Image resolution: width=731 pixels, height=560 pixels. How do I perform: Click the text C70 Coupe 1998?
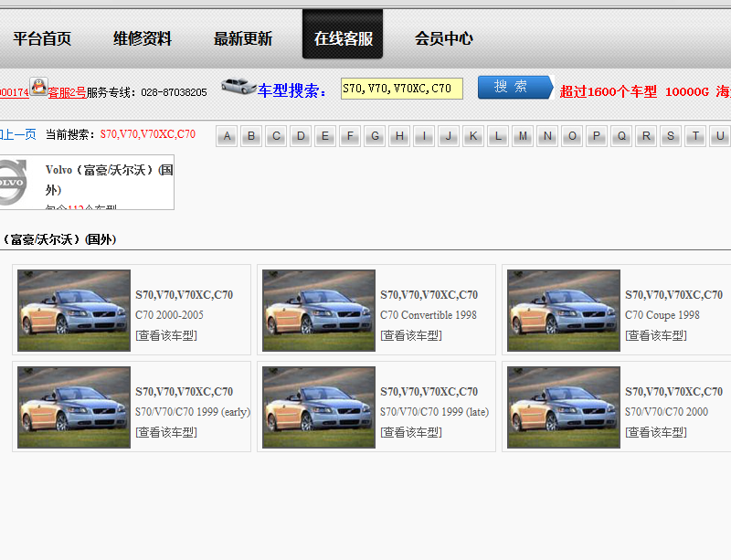point(662,315)
